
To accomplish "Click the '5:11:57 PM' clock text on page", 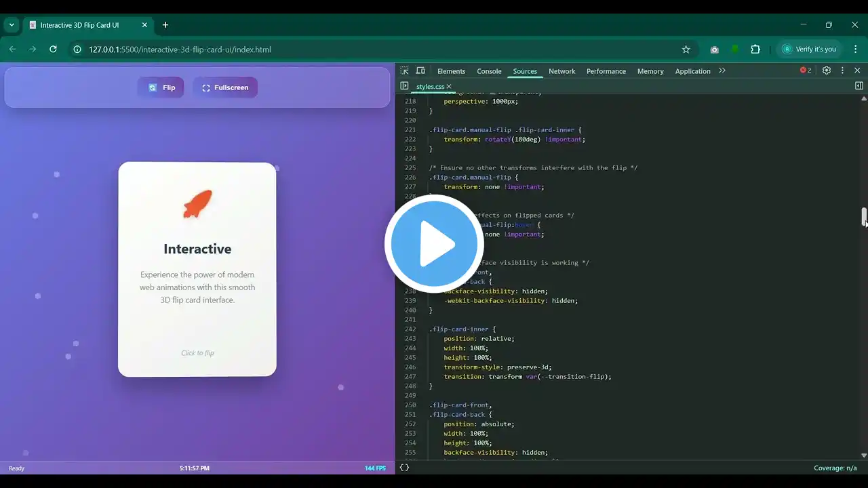I will (195, 468).
